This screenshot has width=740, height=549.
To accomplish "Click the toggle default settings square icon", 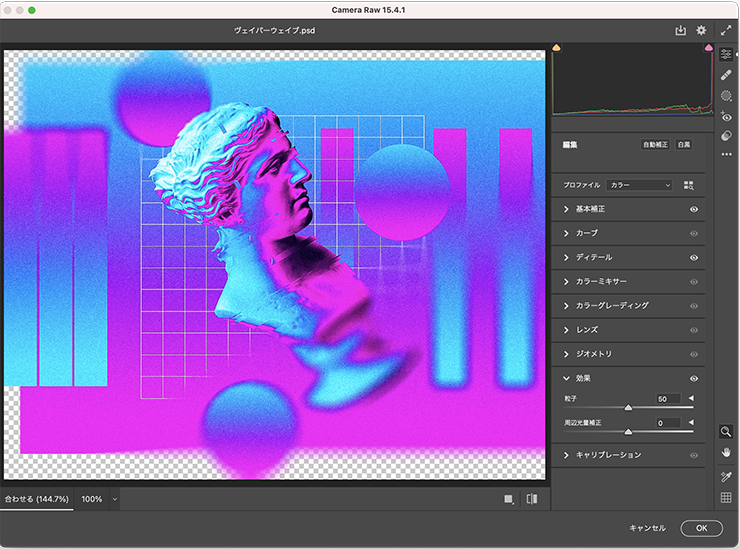I will pyautogui.click(x=508, y=499).
